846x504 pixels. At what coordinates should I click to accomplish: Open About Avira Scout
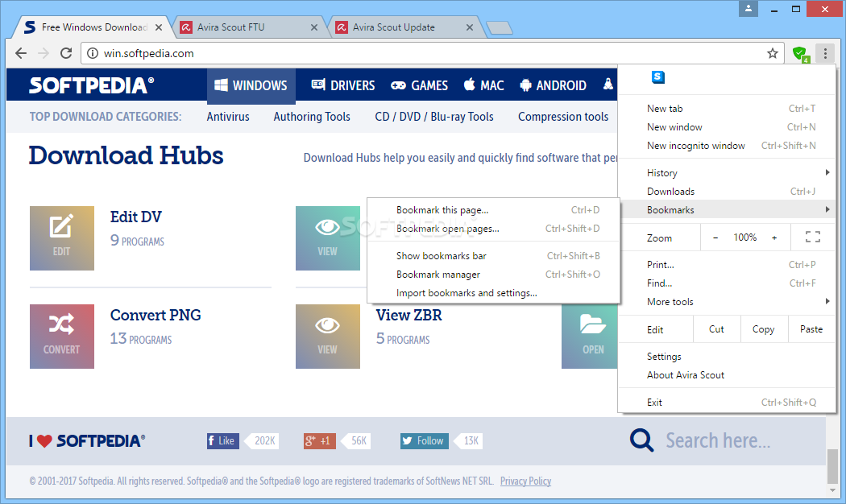click(x=727, y=375)
